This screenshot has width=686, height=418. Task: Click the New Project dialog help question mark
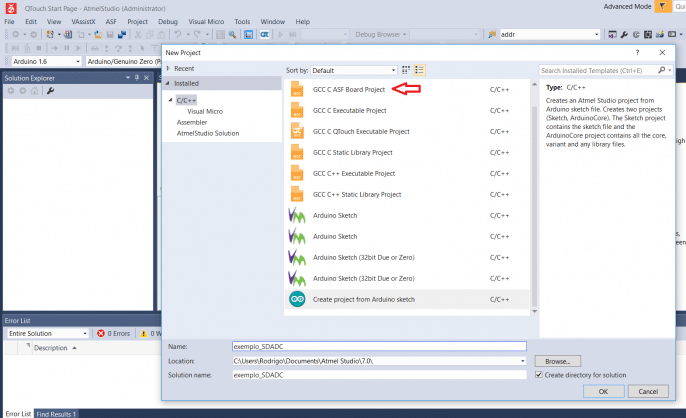point(637,52)
